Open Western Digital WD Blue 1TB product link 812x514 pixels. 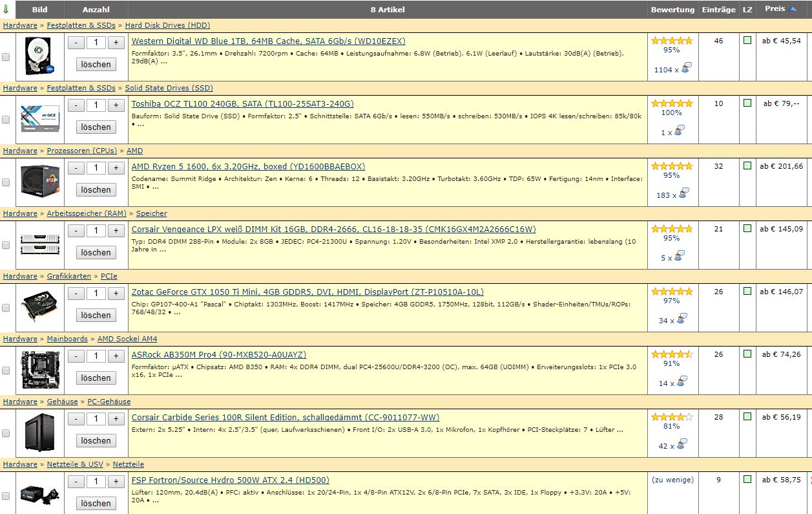coord(268,41)
